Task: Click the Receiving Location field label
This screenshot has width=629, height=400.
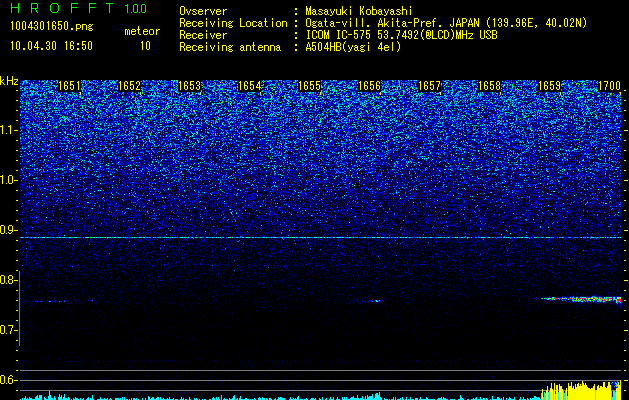Action: click(x=233, y=23)
